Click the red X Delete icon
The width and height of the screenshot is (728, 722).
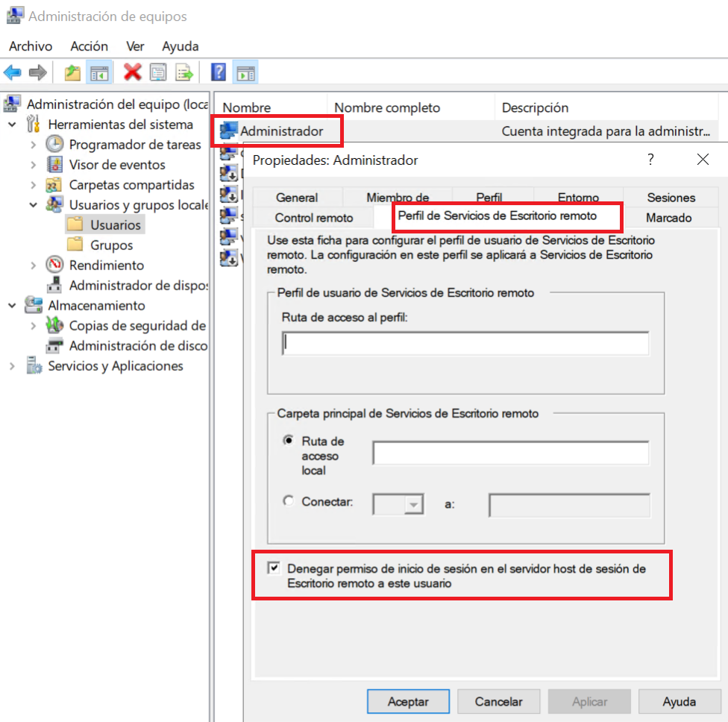[133, 72]
